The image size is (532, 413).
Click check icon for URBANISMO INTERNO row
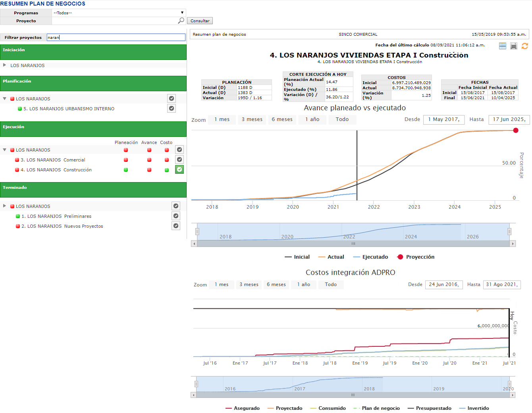tap(172, 108)
